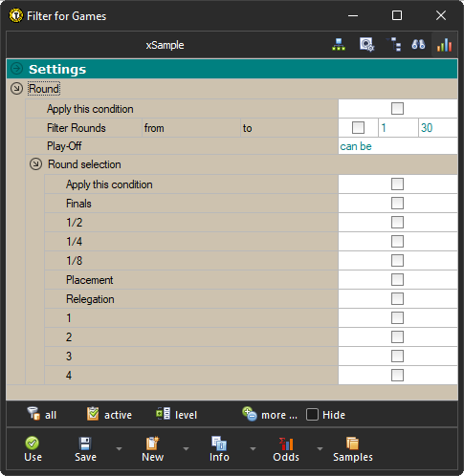Image resolution: width=464 pixels, height=476 pixels.
Task: Enable the Finals checkbox
Action: click(x=397, y=204)
